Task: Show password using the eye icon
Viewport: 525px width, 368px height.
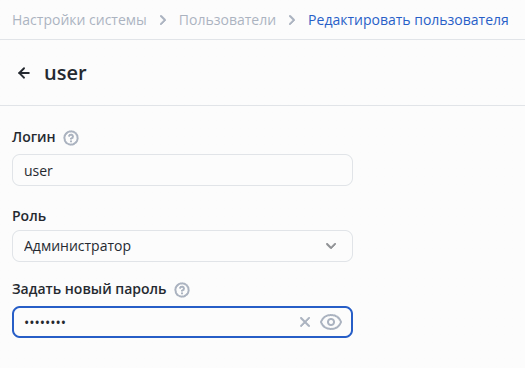Action: pos(331,322)
